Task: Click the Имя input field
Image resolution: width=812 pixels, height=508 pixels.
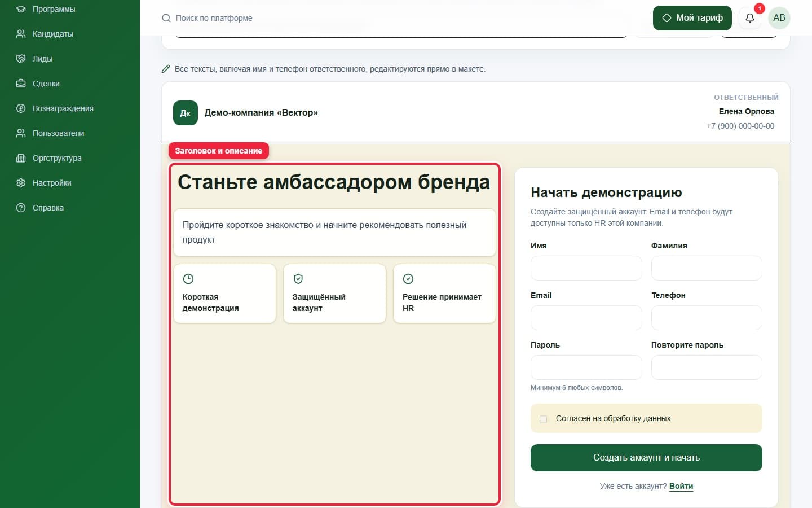Action: pyautogui.click(x=586, y=268)
